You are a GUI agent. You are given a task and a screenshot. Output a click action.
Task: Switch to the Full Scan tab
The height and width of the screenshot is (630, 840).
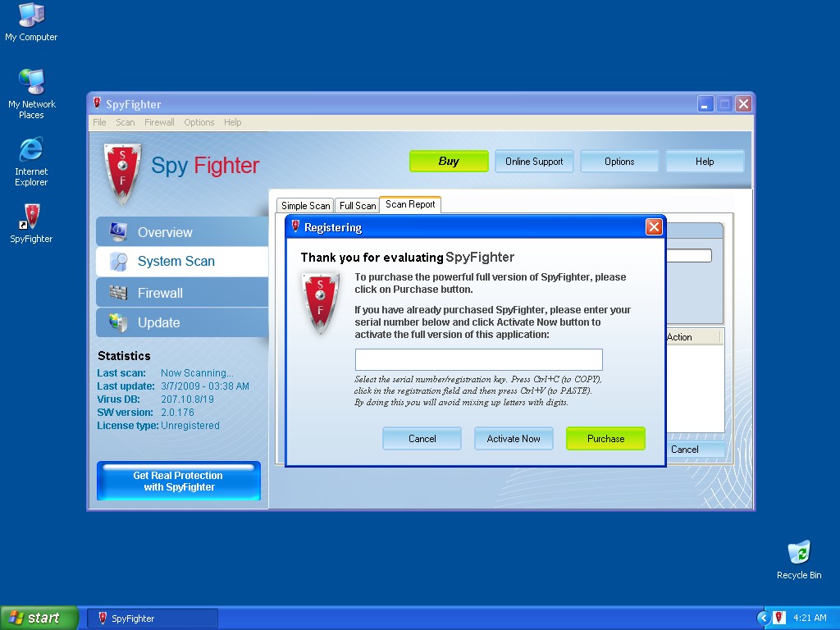point(357,206)
